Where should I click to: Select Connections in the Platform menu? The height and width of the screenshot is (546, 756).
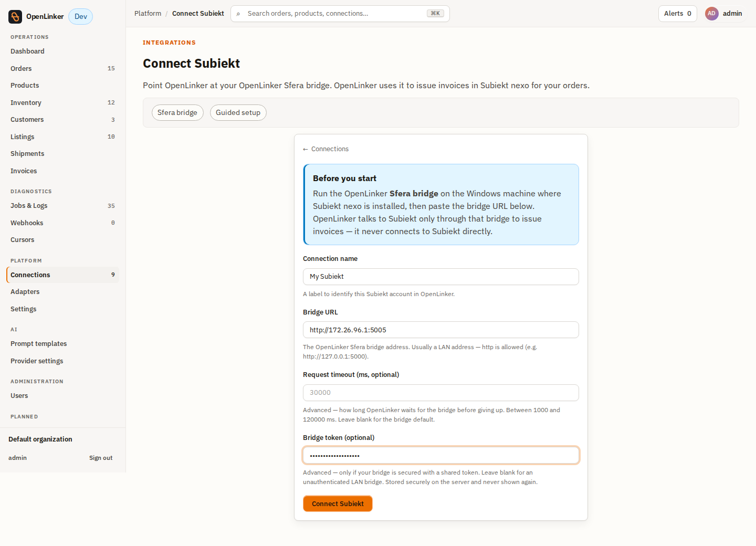pyautogui.click(x=62, y=275)
